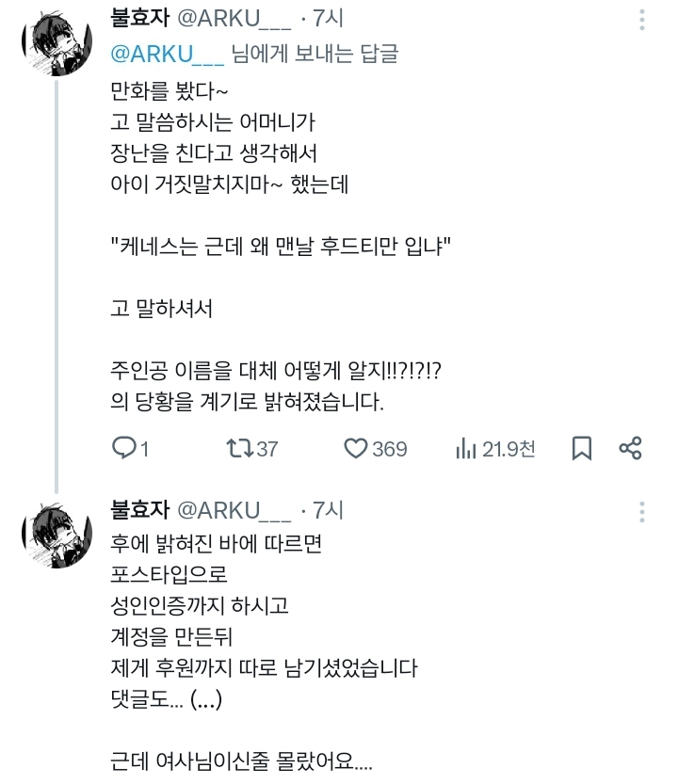Open second tweet author's profile picture
678x784 pixels.
(55, 535)
